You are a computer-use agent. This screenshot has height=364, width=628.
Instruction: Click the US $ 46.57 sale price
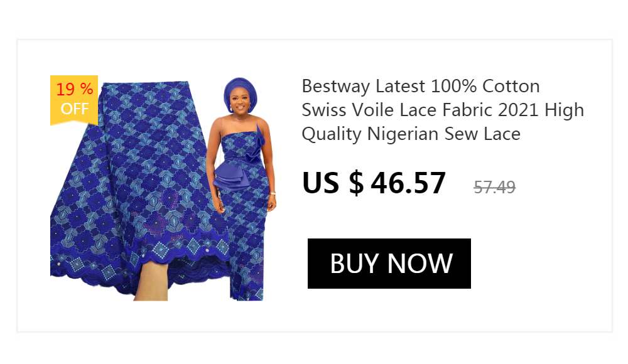tap(374, 183)
